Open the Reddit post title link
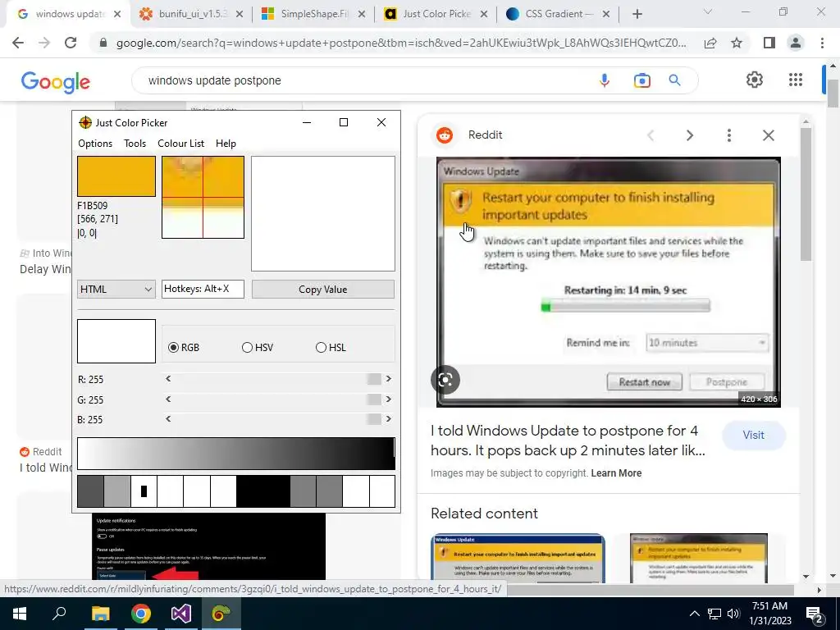 click(568, 441)
